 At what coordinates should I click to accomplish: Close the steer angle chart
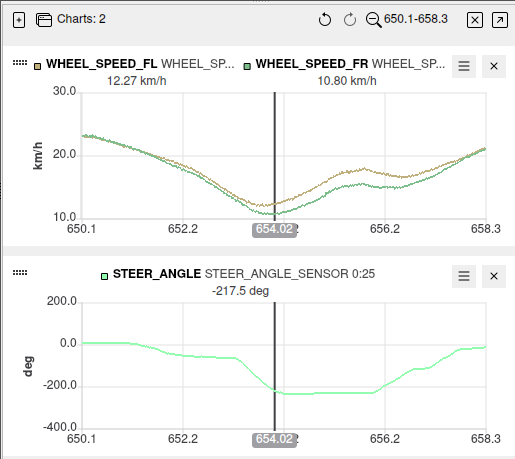494,276
